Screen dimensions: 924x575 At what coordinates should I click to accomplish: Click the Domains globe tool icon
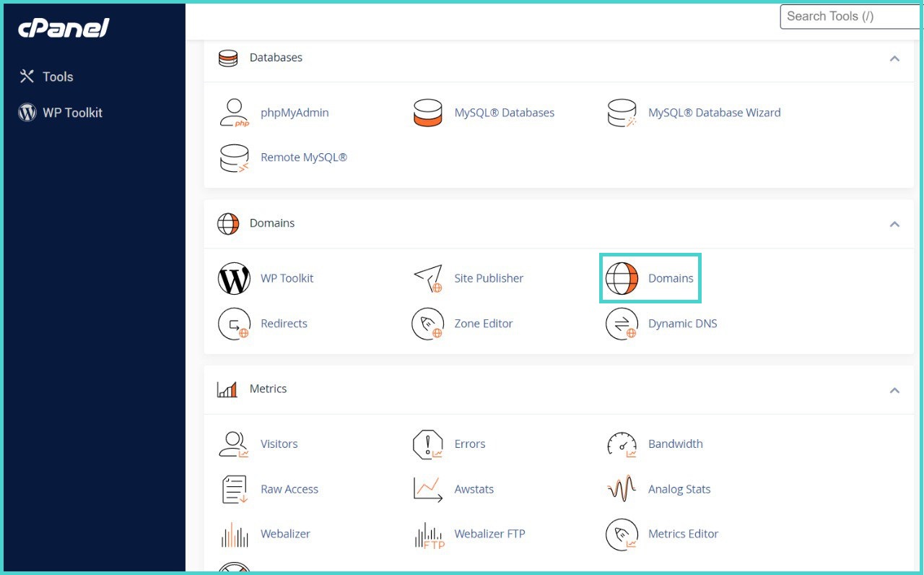point(622,278)
